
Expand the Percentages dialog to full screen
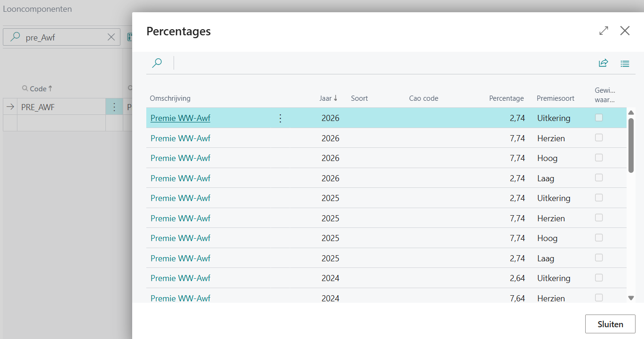pyautogui.click(x=604, y=31)
